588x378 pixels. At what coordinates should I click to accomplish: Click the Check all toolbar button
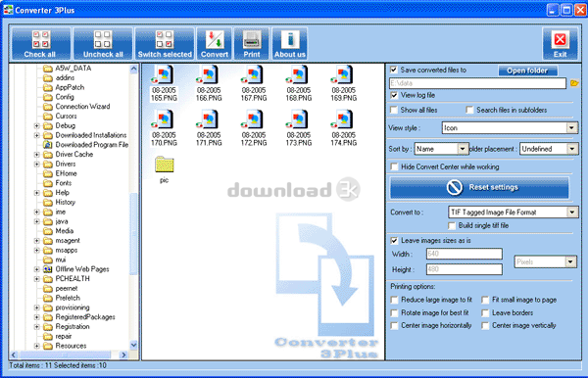pyautogui.click(x=40, y=43)
